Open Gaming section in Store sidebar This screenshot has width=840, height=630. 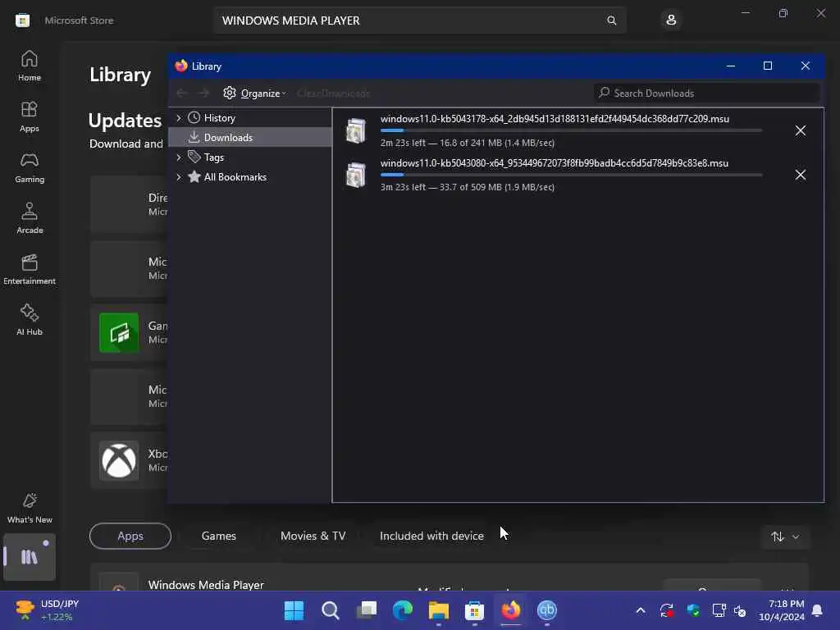(30, 167)
